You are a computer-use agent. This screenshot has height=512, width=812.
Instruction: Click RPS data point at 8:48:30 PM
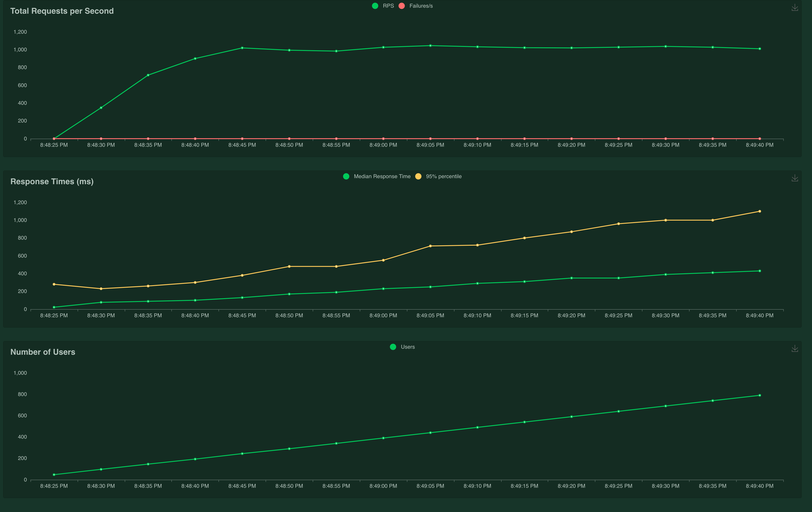(101, 108)
